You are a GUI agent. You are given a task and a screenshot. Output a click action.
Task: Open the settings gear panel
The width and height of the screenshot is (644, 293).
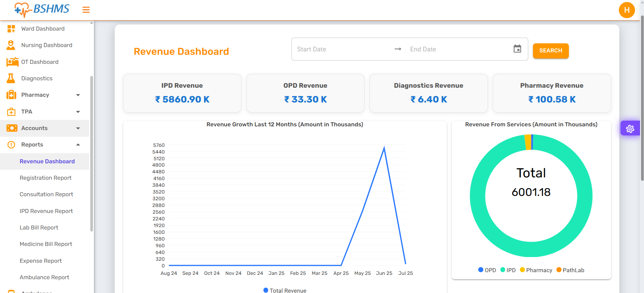click(630, 128)
